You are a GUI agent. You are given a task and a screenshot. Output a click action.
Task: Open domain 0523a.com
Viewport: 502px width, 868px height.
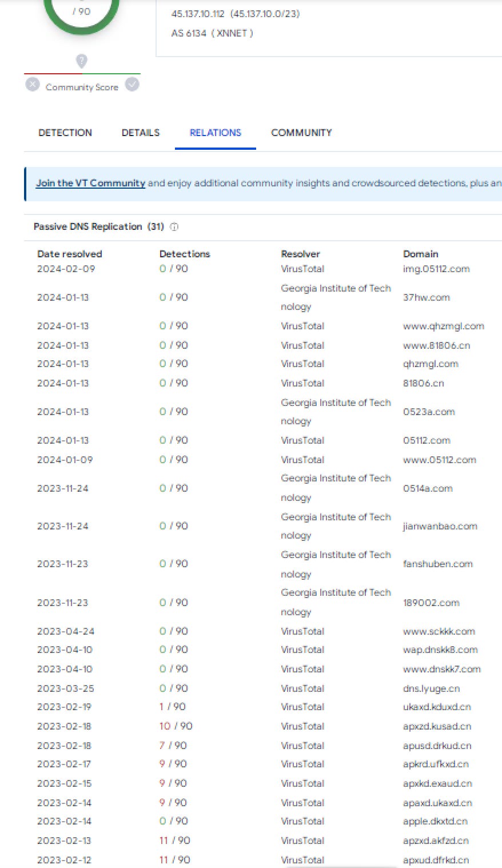pyautogui.click(x=429, y=412)
